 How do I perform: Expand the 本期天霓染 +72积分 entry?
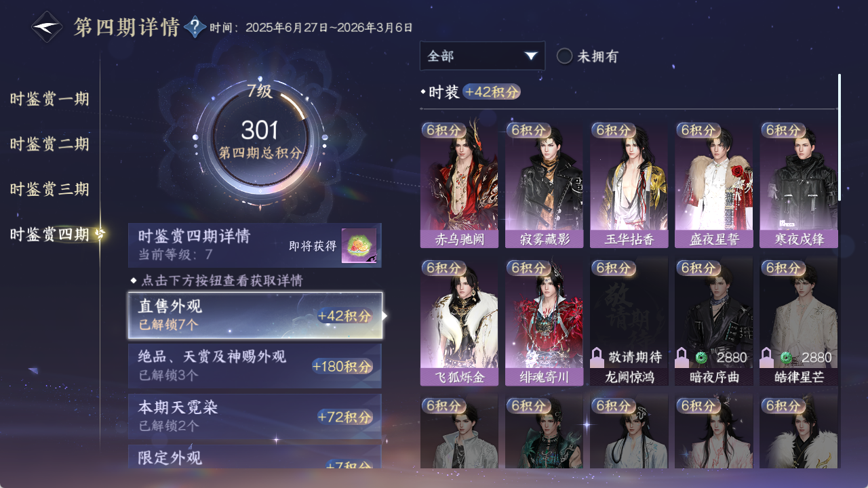(x=255, y=416)
